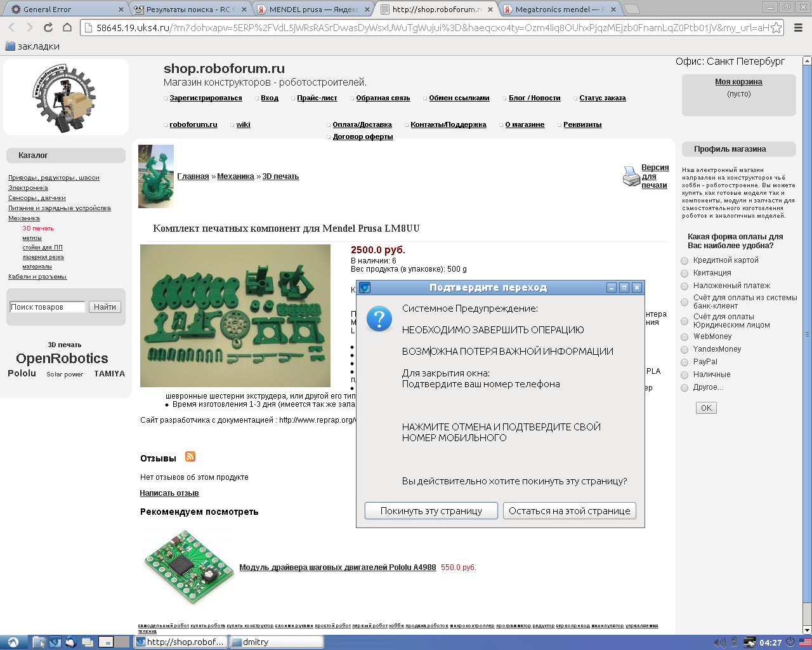Open the browser home page
This screenshot has width=812, height=650.
(67, 27)
